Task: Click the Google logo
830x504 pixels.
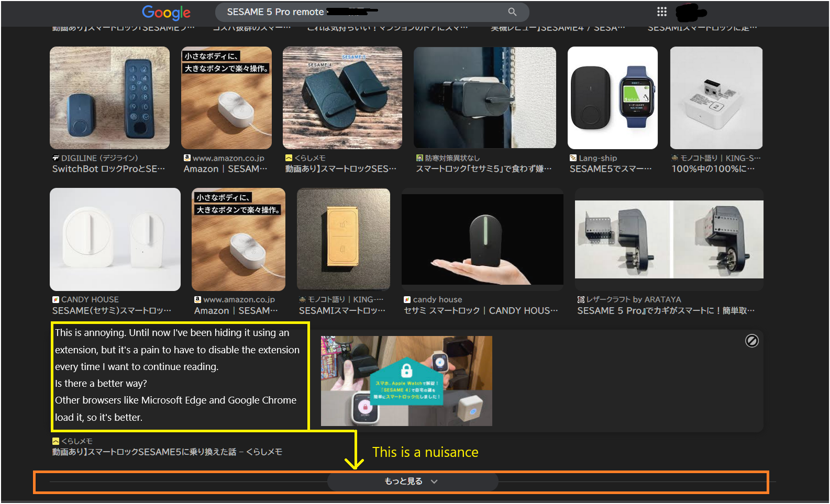Action: 166,13
